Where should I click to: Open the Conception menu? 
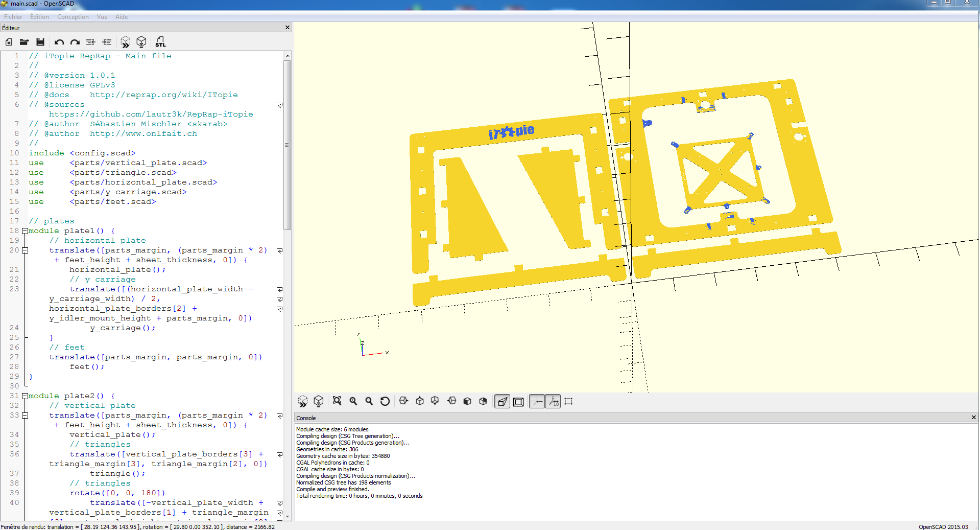(x=73, y=17)
